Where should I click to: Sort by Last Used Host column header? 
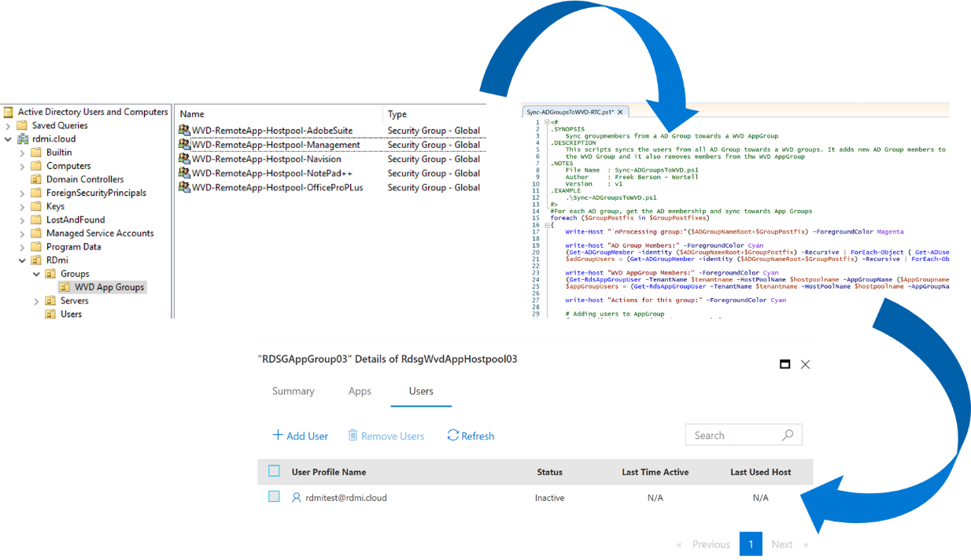click(761, 472)
